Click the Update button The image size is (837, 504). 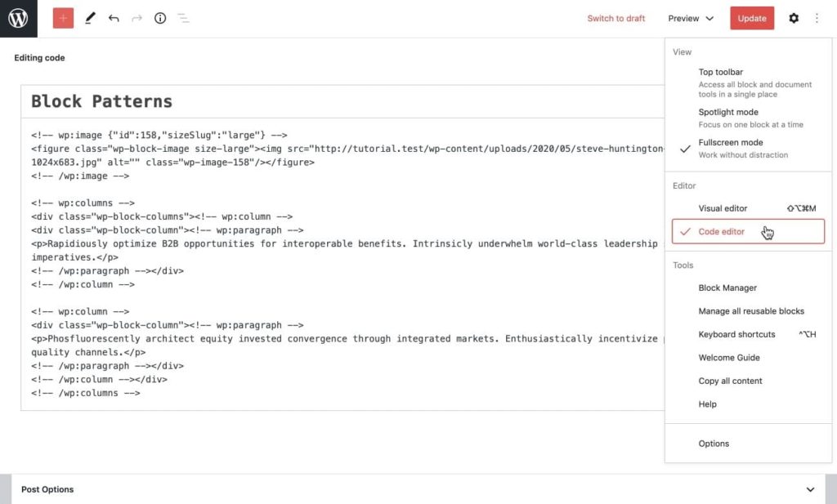click(x=751, y=17)
